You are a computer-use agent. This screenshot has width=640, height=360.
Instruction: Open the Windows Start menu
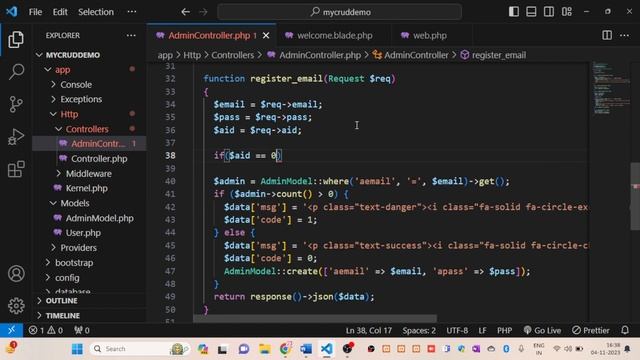pyautogui.click(x=77, y=349)
